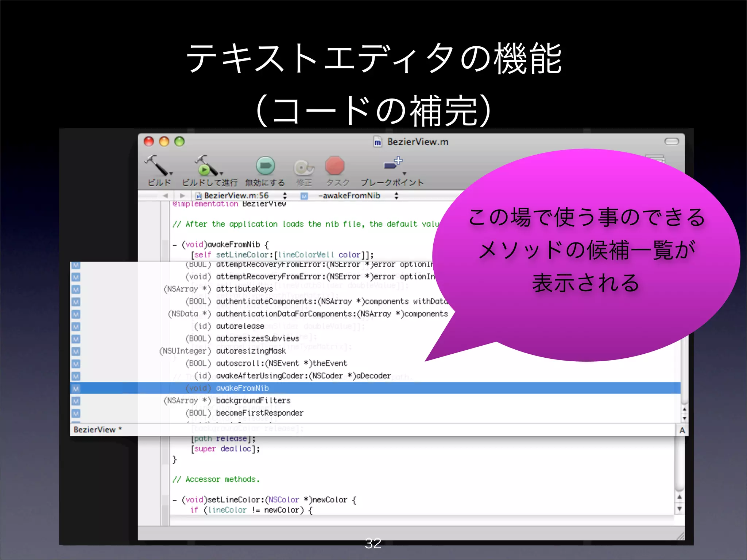
Task: Click the editor scrollbar up arrow
Action: click(679, 497)
